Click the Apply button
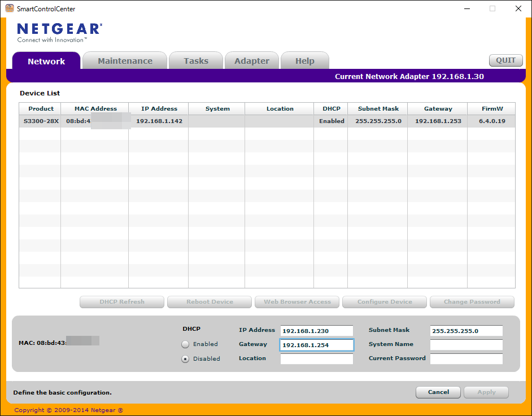 pos(486,392)
